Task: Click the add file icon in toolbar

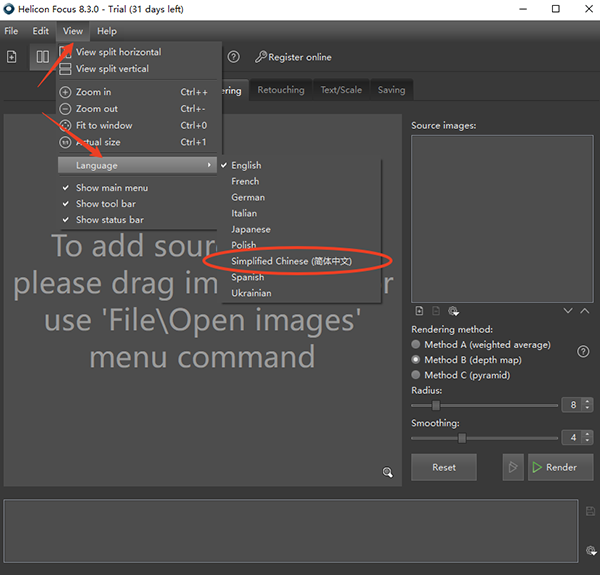Action: (x=12, y=57)
